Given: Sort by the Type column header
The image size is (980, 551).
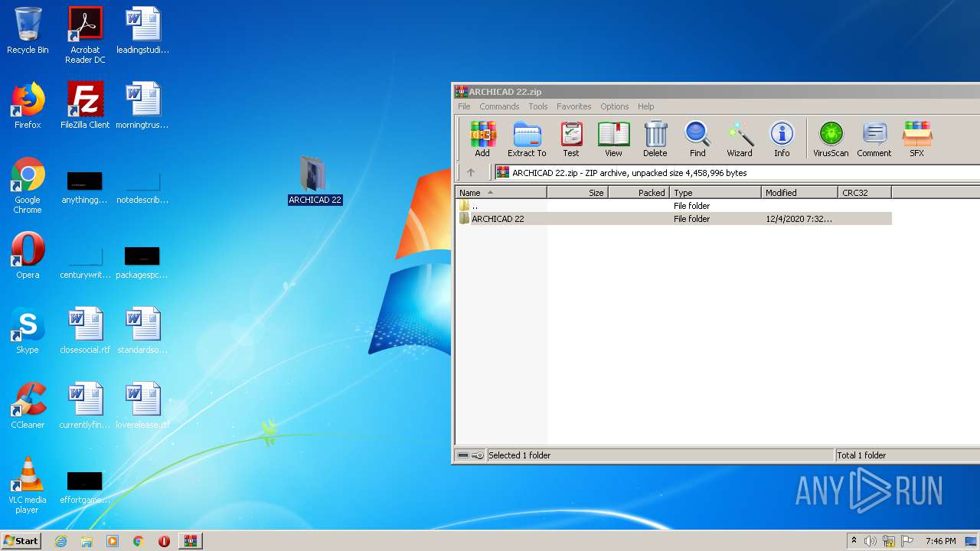Looking at the screenshot, I should click(x=715, y=193).
